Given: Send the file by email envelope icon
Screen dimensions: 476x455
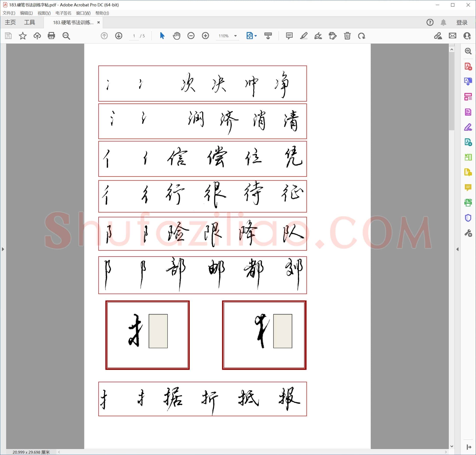Looking at the screenshot, I should [x=452, y=36].
